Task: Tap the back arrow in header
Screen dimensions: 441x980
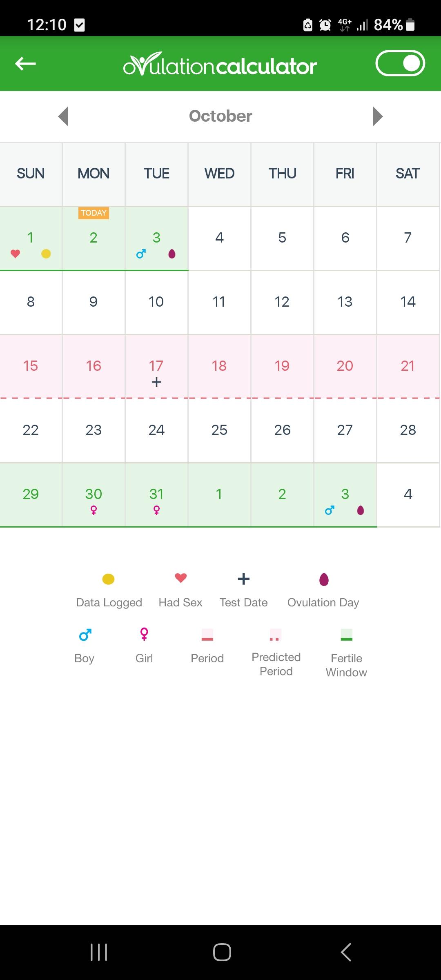Action: coord(25,64)
